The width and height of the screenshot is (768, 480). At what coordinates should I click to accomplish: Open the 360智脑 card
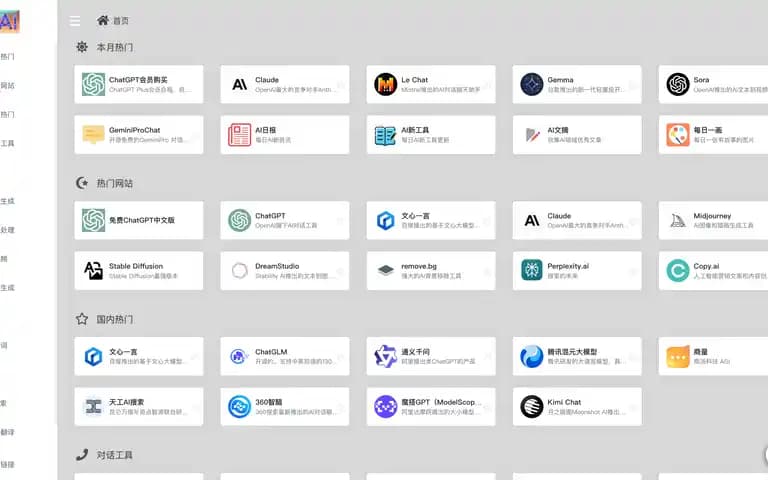pos(285,407)
